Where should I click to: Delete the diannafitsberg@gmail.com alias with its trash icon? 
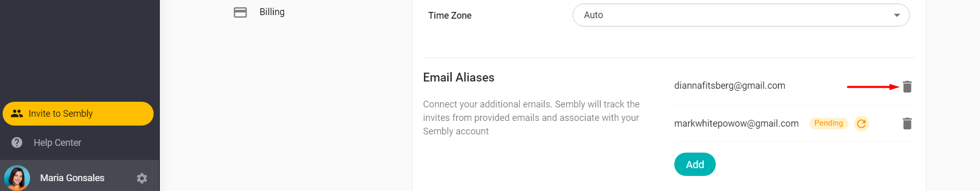(907, 87)
